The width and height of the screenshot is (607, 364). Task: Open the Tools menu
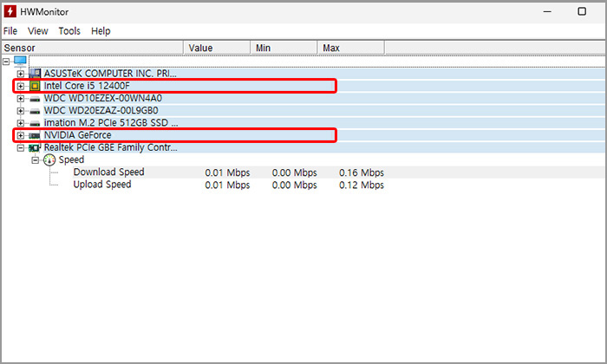(69, 31)
